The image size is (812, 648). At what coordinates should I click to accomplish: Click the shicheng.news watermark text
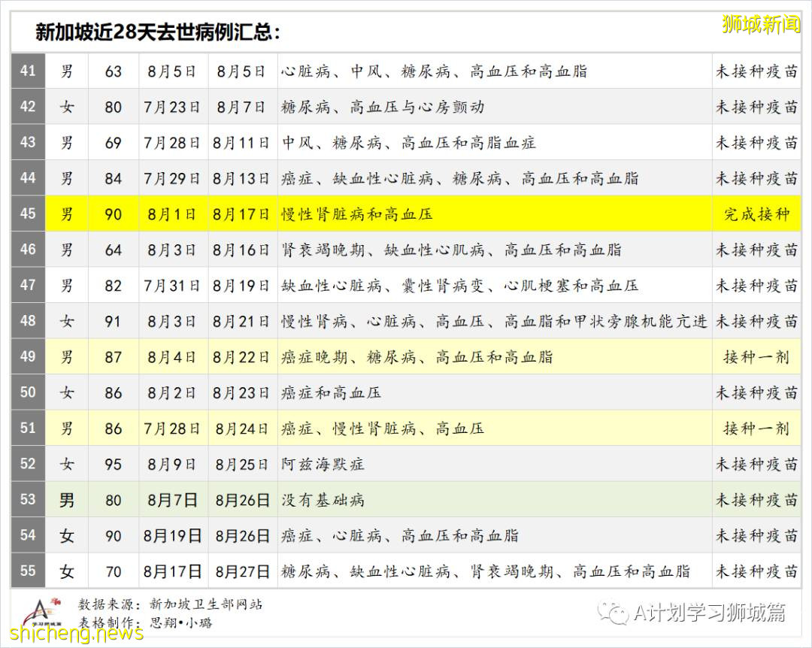pos(73,634)
